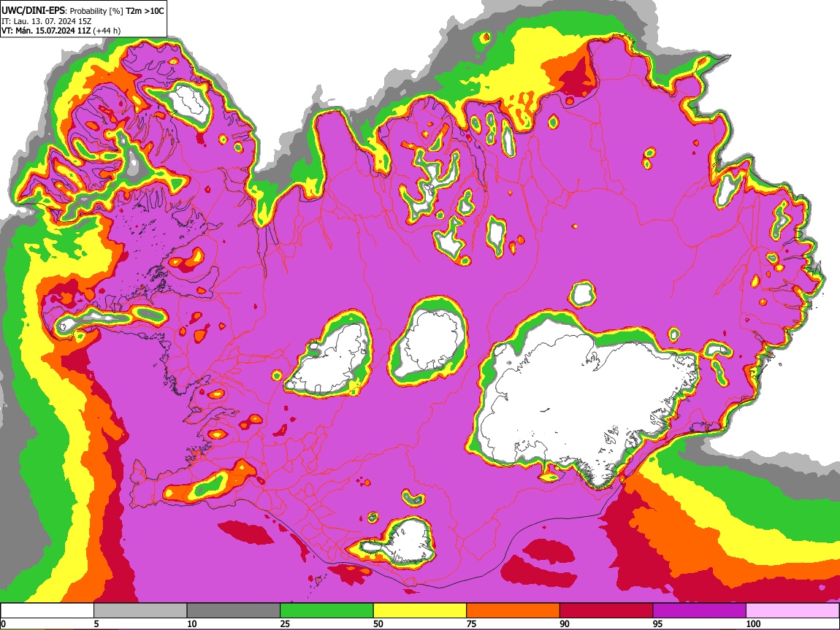840x630 pixels.
Task: Click legend label '0'
Action: [x=3, y=623]
